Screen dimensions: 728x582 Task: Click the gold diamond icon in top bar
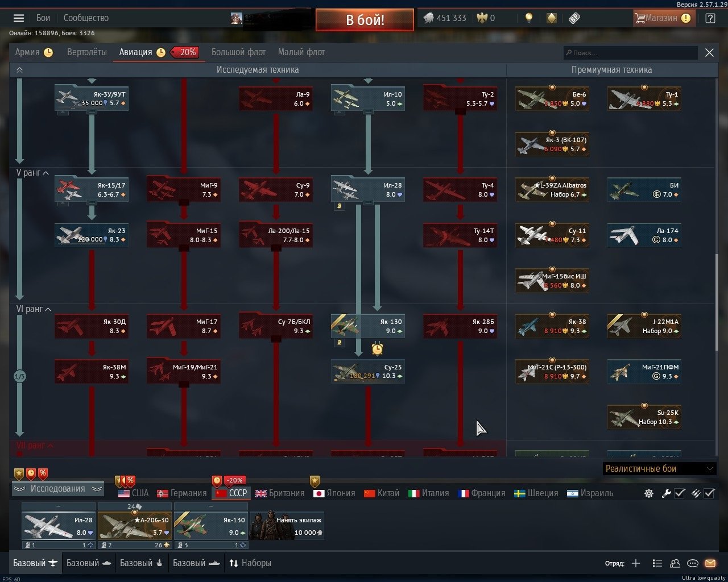551,18
